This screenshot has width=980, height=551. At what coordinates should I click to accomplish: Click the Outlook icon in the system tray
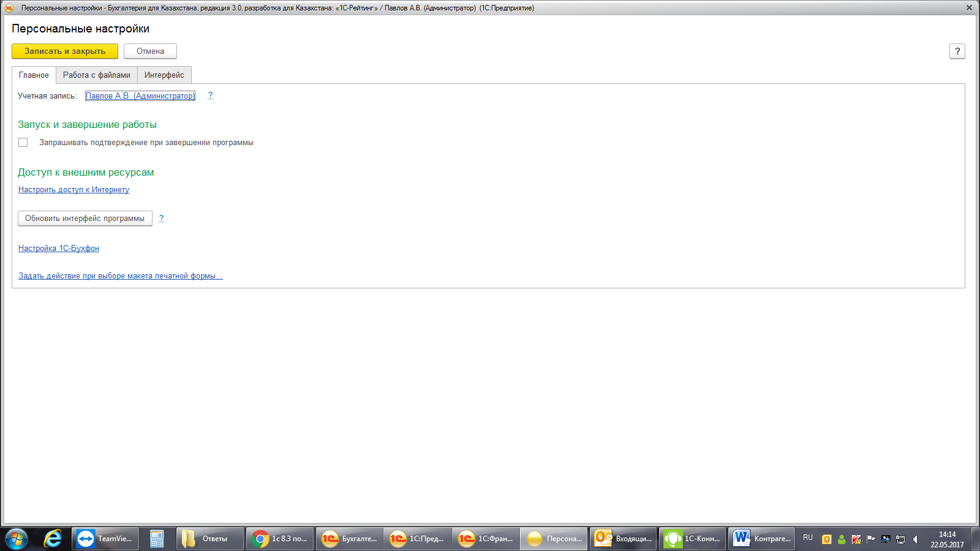click(x=827, y=539)
